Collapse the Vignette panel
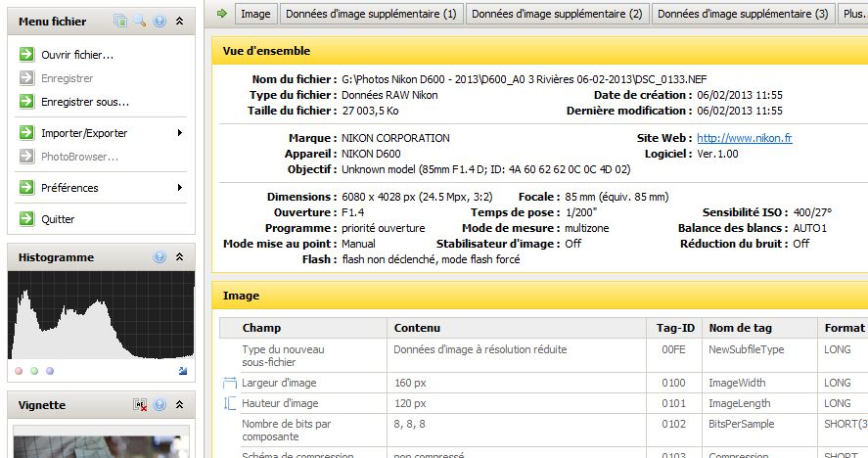The height and width of the screenshot is (458, 868). pos(179,405)
